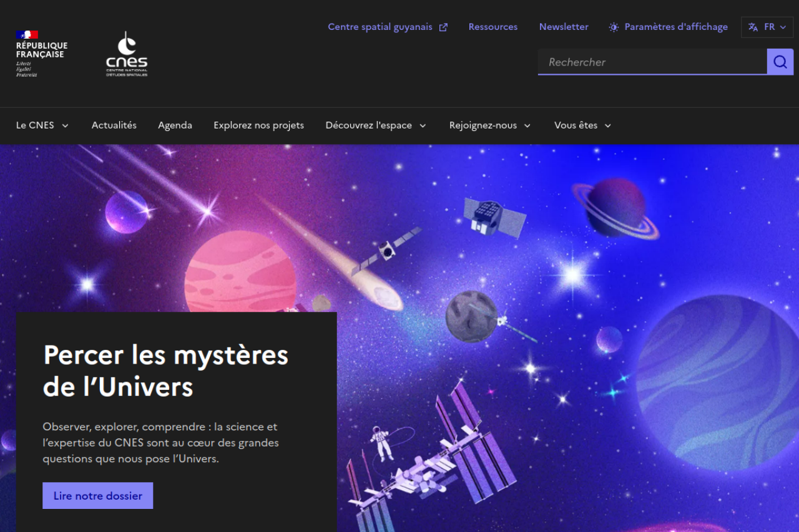799x532 pixels.
Task: Click the sun icon for display settings
Action: coord(614,27)
